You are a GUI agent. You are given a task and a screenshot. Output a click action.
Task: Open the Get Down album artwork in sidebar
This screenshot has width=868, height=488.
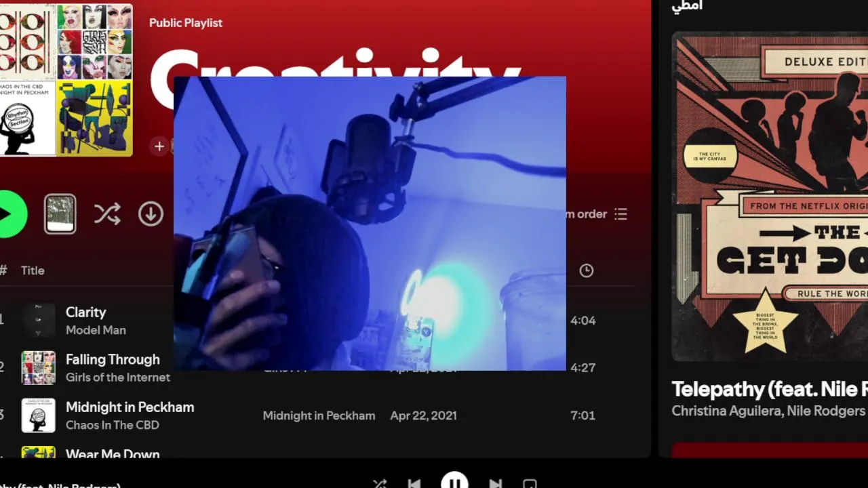(x=770, y=197)
